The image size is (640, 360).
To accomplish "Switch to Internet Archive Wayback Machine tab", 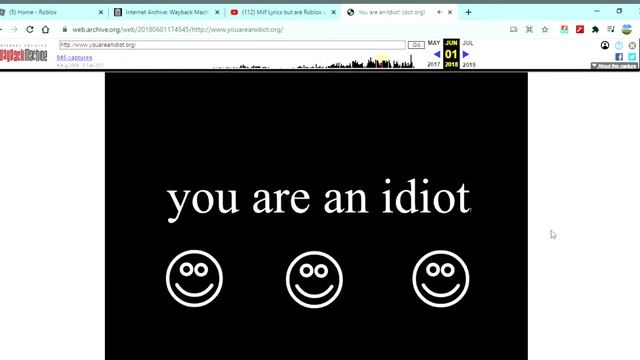I will [166, 12].
